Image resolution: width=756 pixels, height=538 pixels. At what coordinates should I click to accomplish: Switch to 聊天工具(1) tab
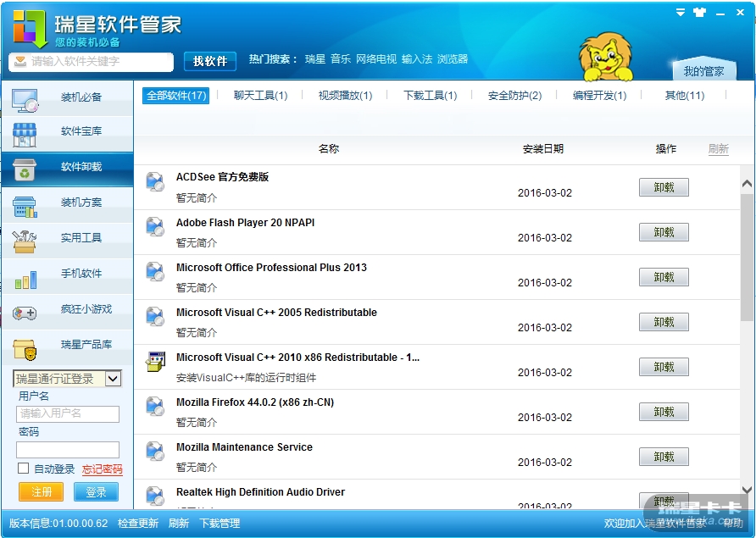pyautogui.click(x=260, y=96)
